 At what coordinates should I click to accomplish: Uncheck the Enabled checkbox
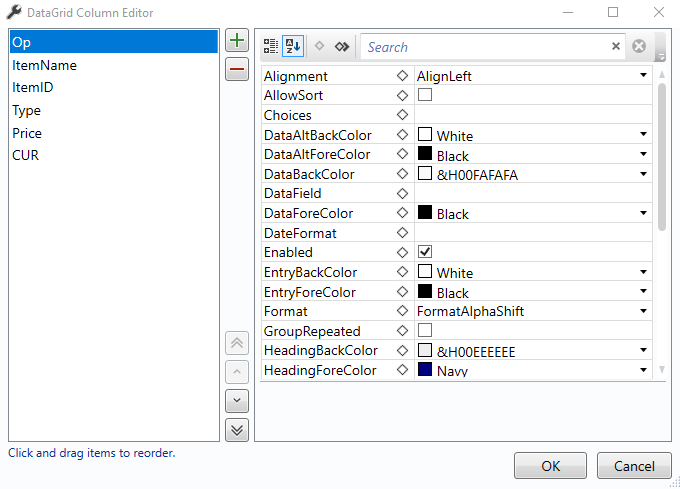click(x=425, y=252)
